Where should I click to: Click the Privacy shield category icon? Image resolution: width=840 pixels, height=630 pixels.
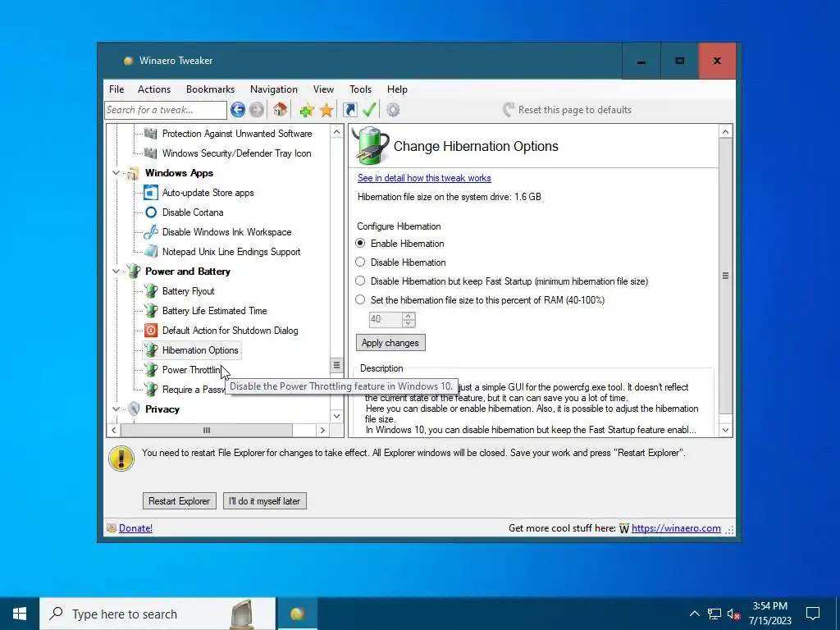click(134, 409)
